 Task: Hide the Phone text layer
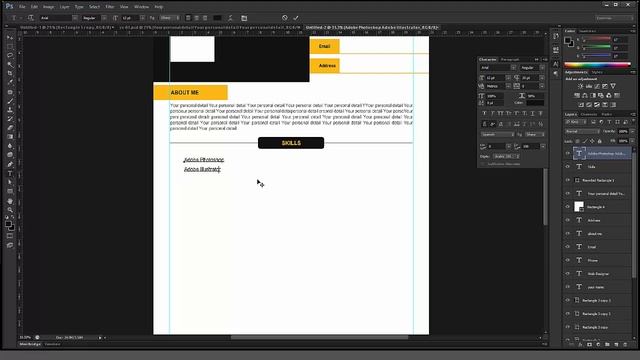click(567, 260)
